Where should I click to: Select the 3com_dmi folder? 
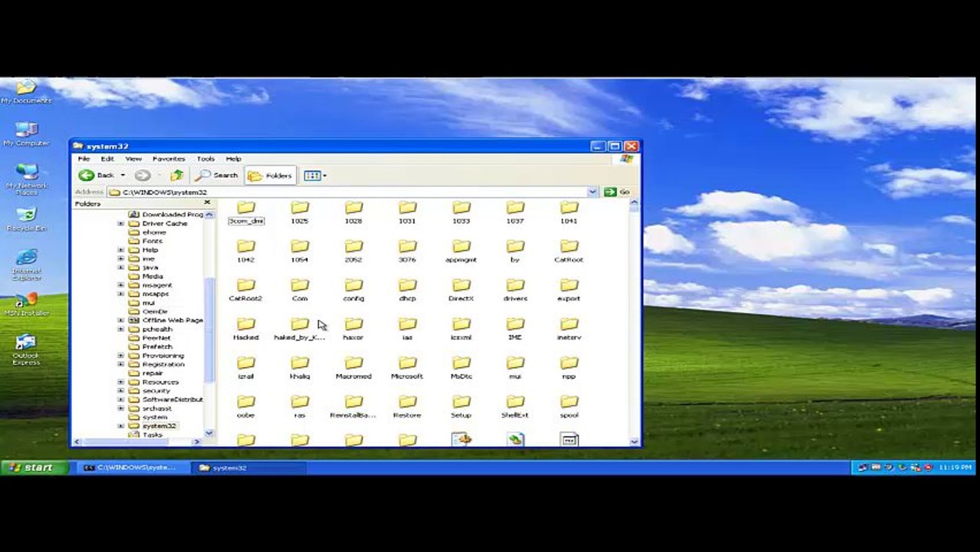pos(246,212)
